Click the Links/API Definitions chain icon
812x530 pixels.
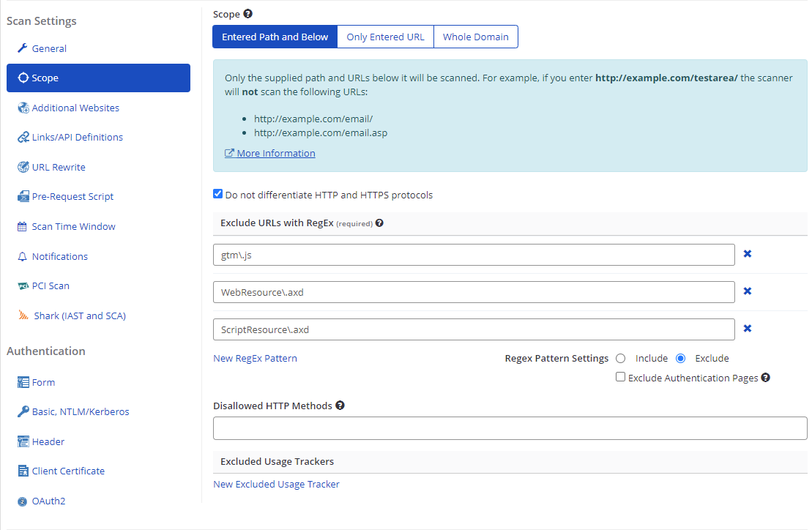23,138
